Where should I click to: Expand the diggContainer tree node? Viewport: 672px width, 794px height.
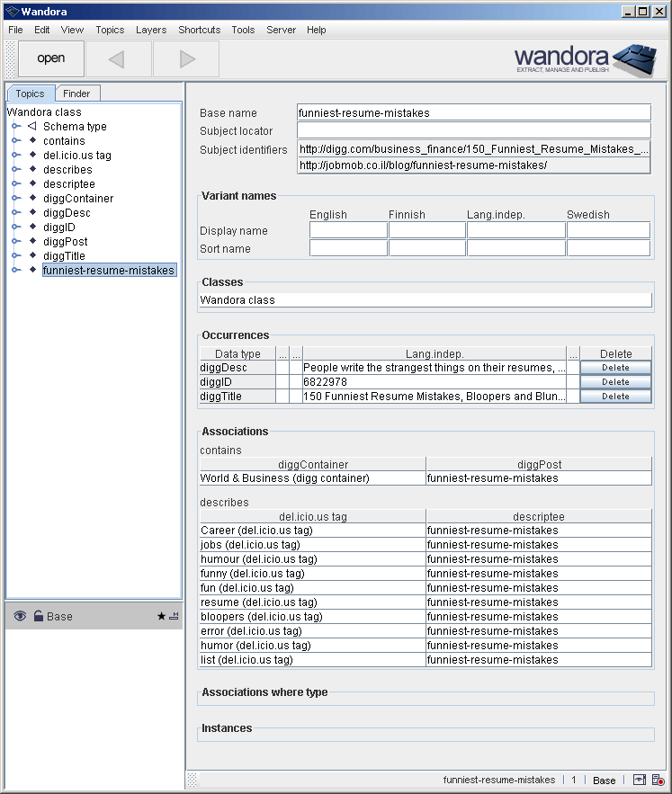pos(15,199)
